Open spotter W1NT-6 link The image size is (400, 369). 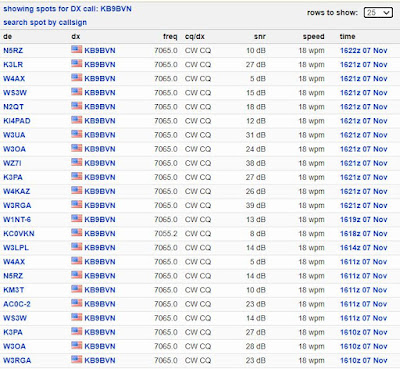tap(17, 220)
